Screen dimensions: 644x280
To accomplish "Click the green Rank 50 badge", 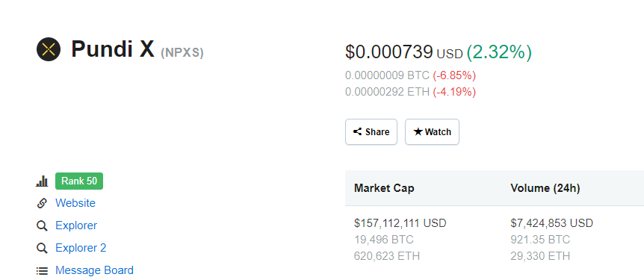I will [x=79, y=181].
